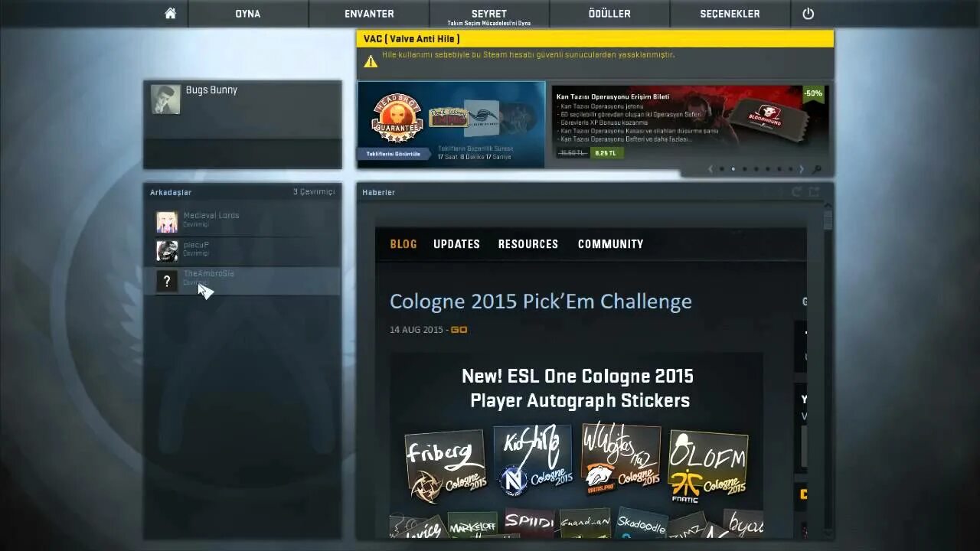
Task: Select the fifth store banner dot
Action: (x=768, y=169)
